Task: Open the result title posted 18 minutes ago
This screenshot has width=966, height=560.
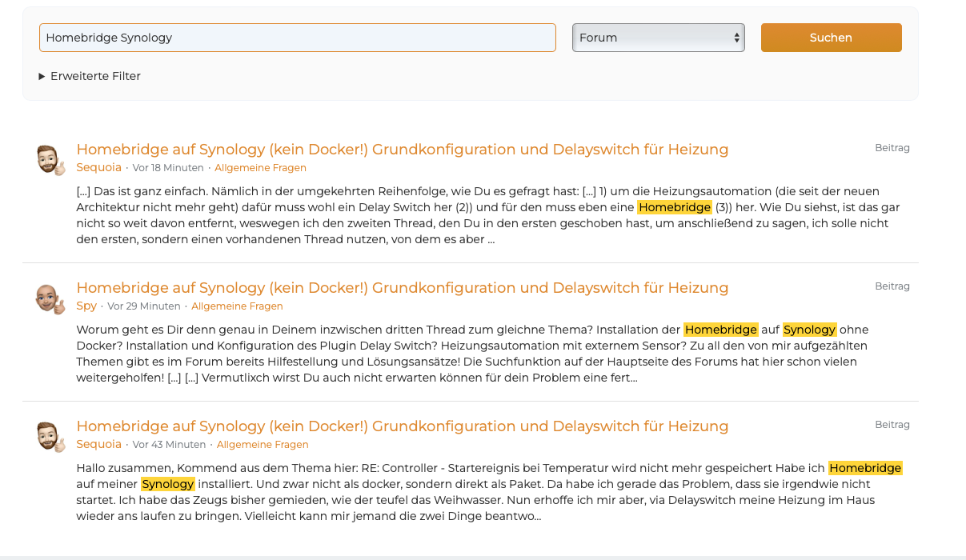Action: click(x=402, y=150)
